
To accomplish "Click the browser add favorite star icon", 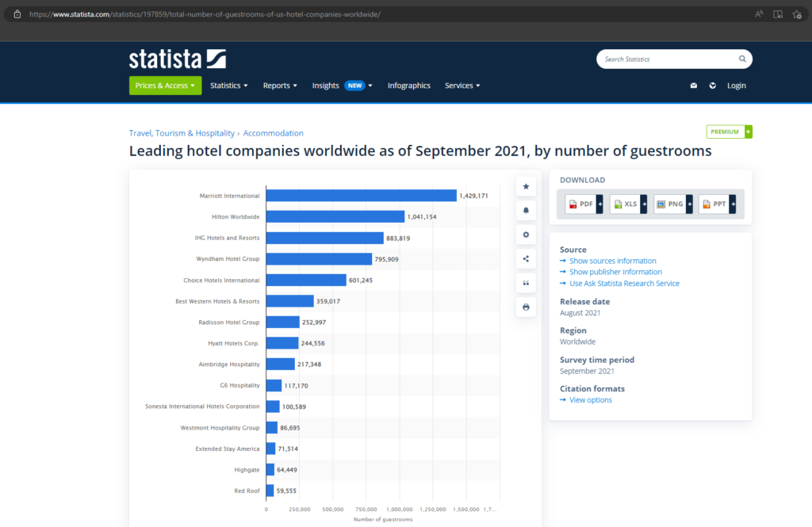I will pyautogui.click(x=797, y=14).
